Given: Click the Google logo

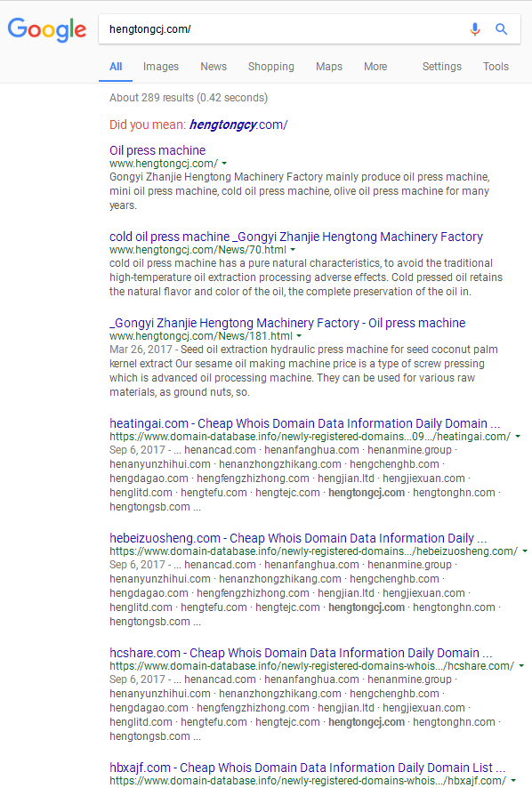Looking at the screenshot, I should (47, 29).
